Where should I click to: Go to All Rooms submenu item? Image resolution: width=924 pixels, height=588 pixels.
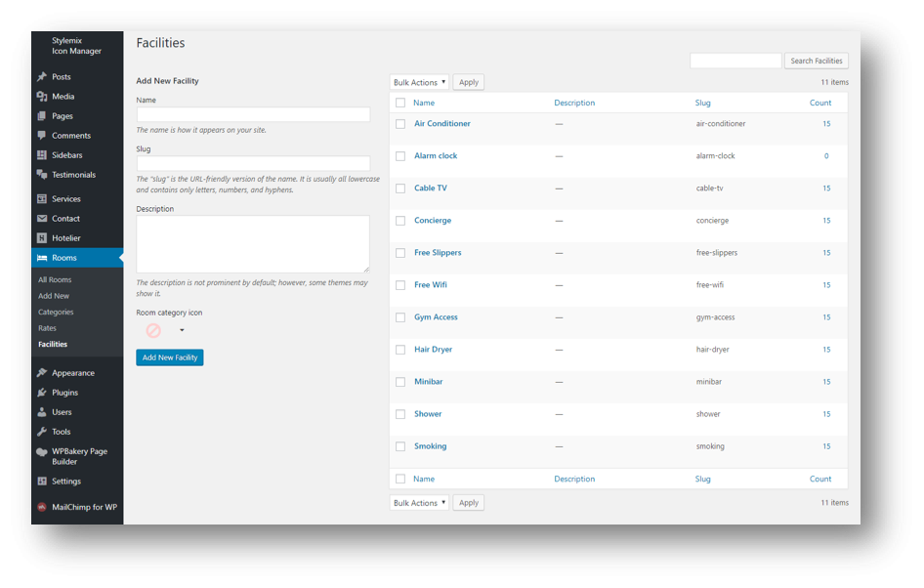click(55, 280)
